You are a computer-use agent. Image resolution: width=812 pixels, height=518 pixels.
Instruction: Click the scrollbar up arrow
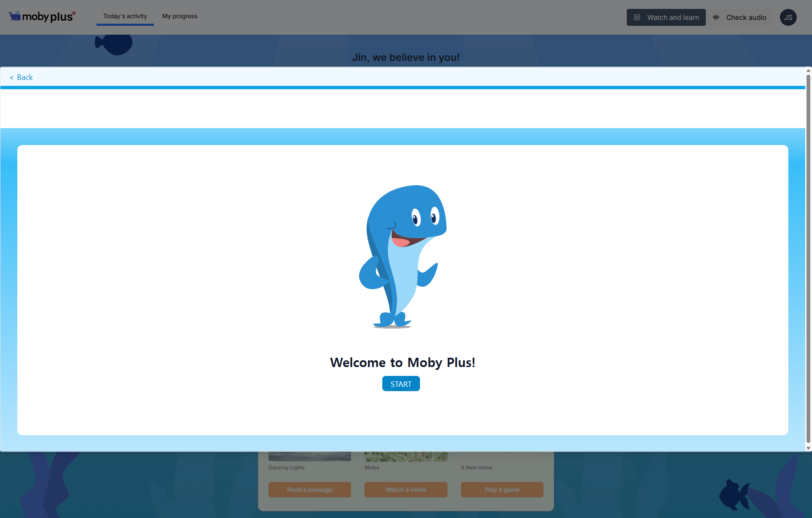tap(808, 71)
